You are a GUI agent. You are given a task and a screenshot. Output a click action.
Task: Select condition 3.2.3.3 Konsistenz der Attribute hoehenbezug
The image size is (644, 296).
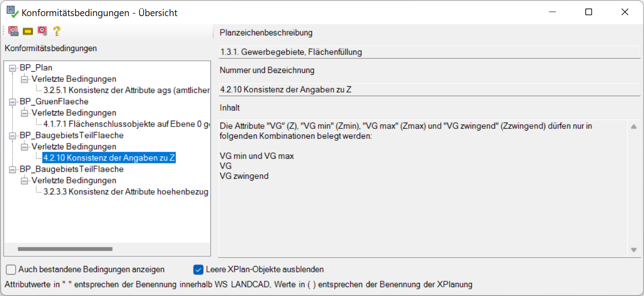126,192
